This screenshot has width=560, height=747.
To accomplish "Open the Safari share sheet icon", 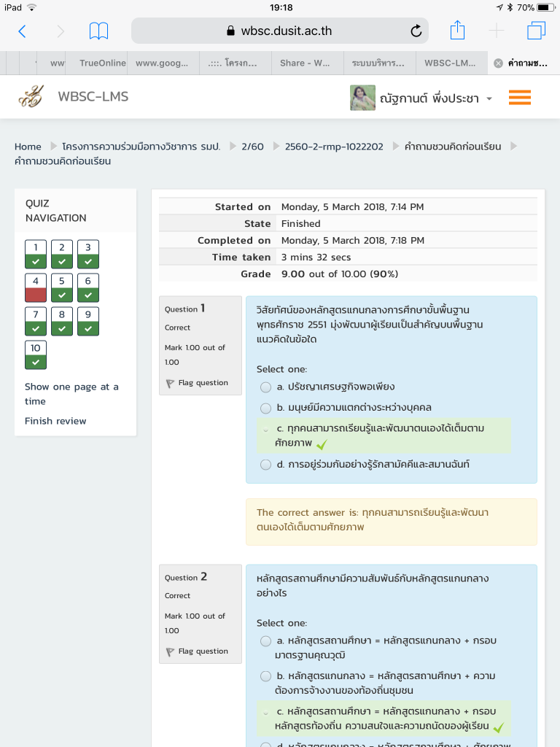I will click(457, 30).
